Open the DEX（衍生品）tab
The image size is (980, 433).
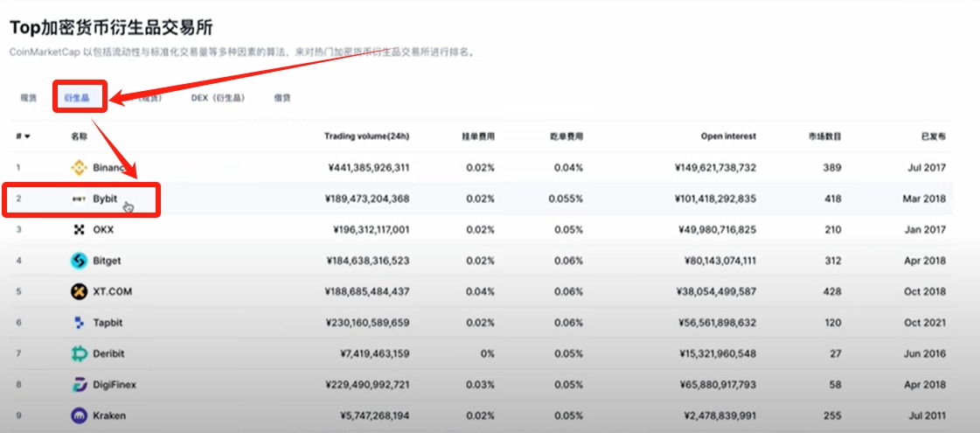coord(218,98)
